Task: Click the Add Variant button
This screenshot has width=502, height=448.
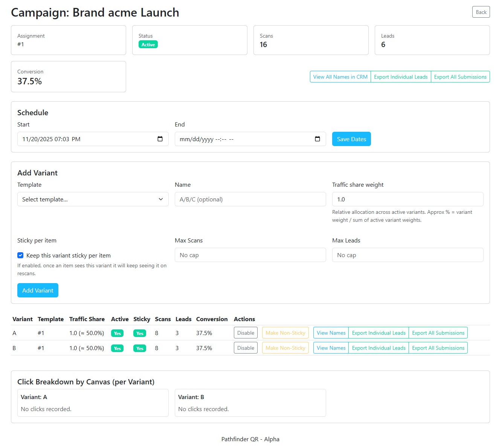Action: [38, 290]
